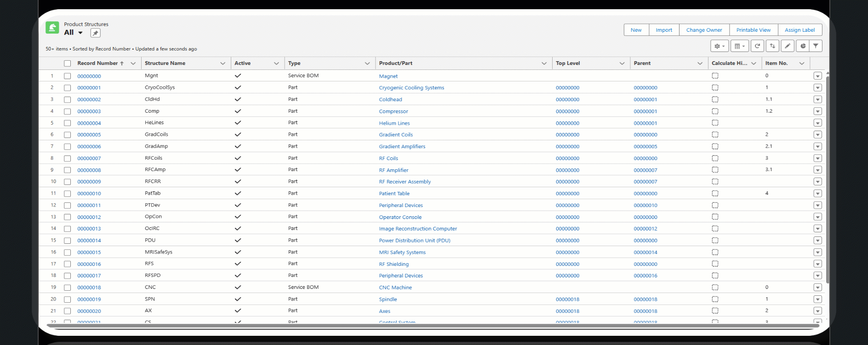Viewport: 868px width, 345px height.
Task: Open row actions for Spindle row
Action: [817, 299]
